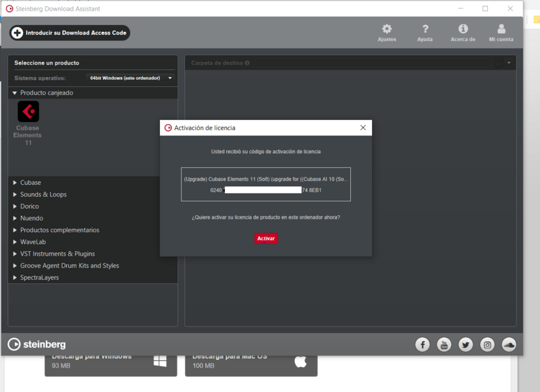Expand Productos complementarios category
The height and width of the screenshot is (392, 540).
coord(15,230)
